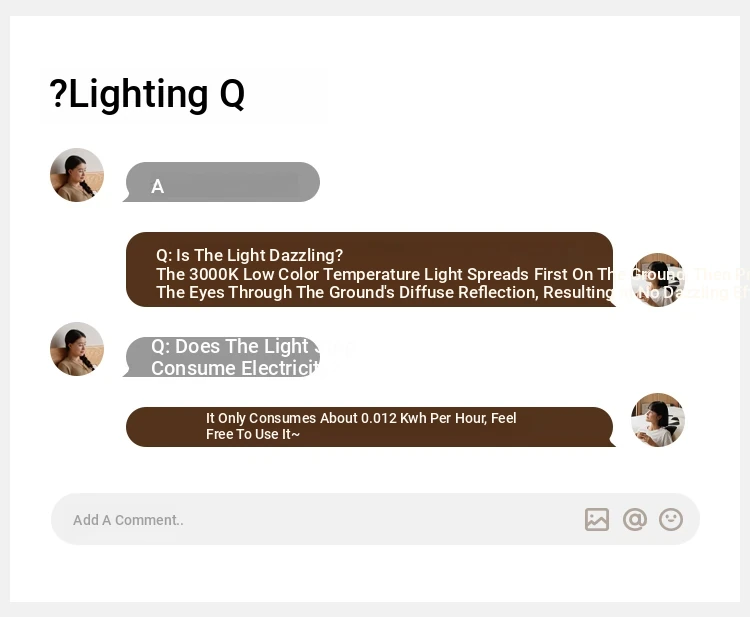Open the avatar beside the dazzling-light answer

click(658, 280)
